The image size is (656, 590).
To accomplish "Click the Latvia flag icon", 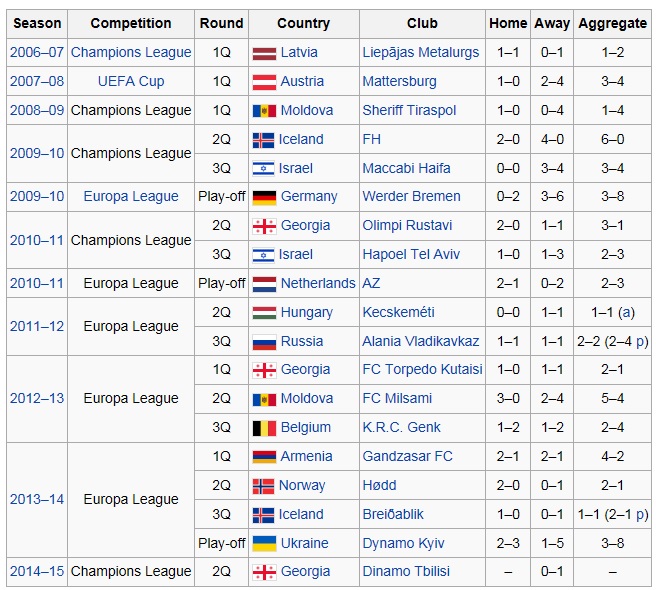I will [x=264, y=52].
